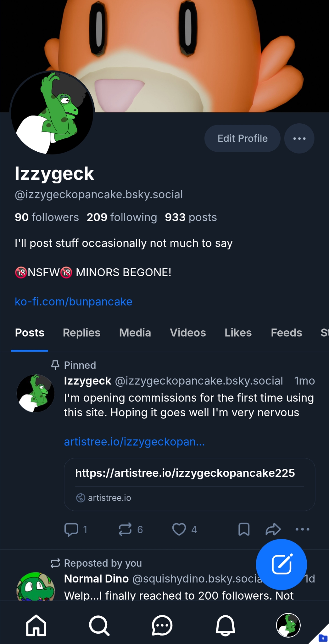The width and height of the screenshot is (329, 644).
Task: Switch to the Media tab
Action: coord(135,333)
